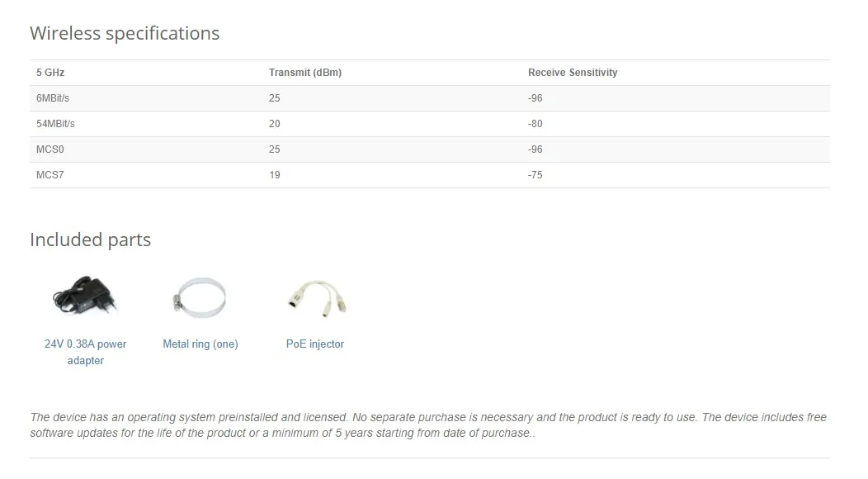Click the MCS7 transmit value 19

tap(274, 175)
